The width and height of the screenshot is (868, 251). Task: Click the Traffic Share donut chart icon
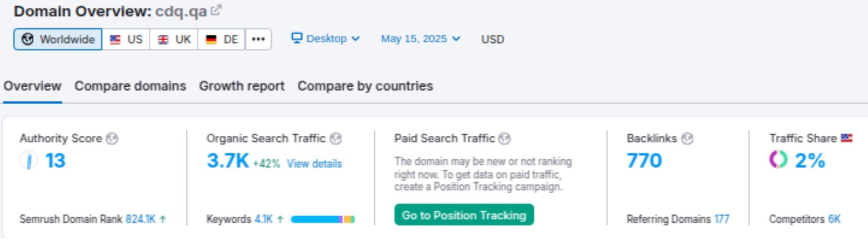[x=779, y=160]
